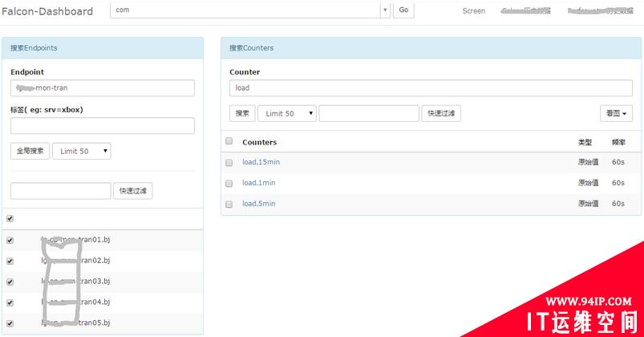Uncheck the tran03.bj endpoint checkbox
Screen dimensions: 644x337
pyautogui.click(x=10, y=282)
